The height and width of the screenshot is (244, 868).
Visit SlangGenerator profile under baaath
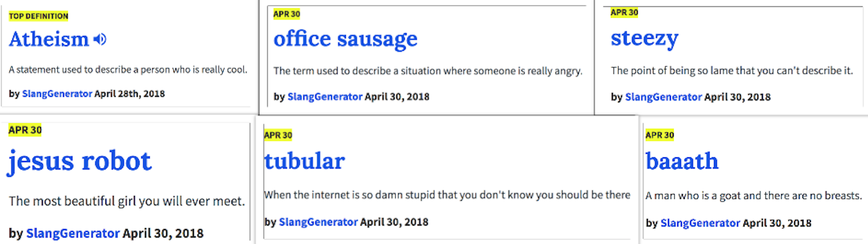pos(700,223)
